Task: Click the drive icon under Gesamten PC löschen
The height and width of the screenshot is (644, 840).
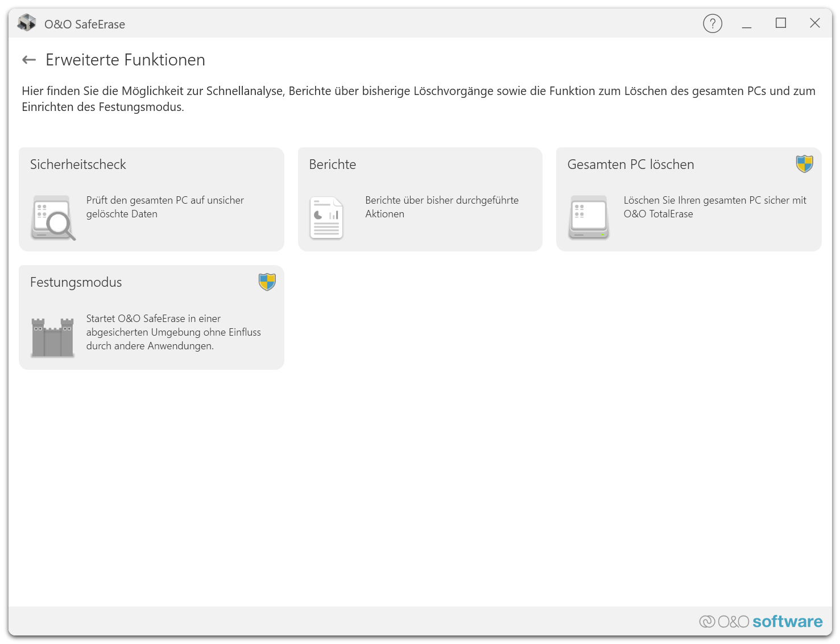Action: (589, 218)
